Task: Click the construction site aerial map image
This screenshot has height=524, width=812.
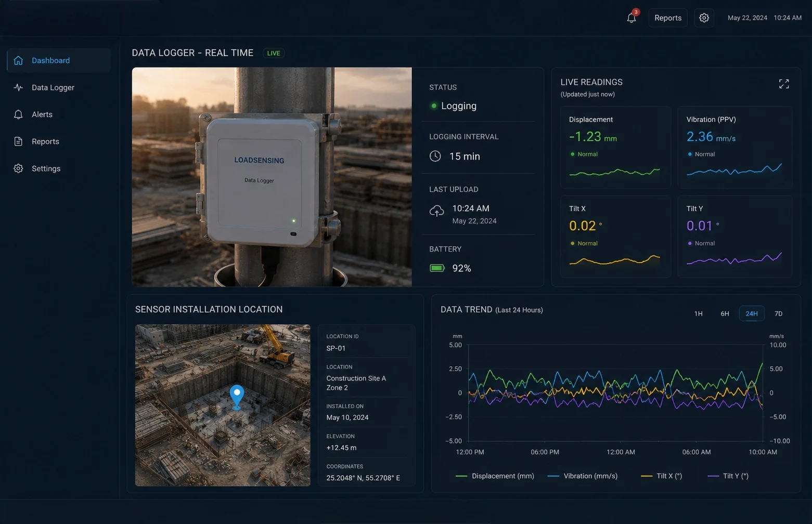Action: point(223,405)
